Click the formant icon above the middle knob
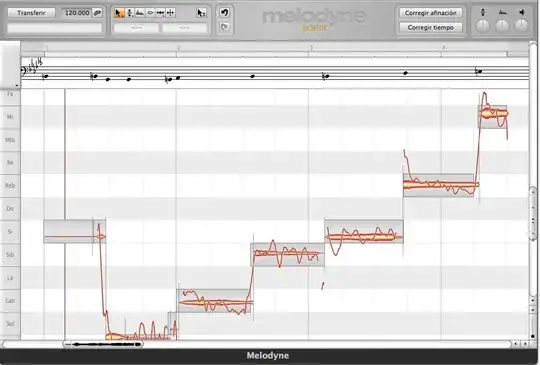 click(x=502, y=12)
